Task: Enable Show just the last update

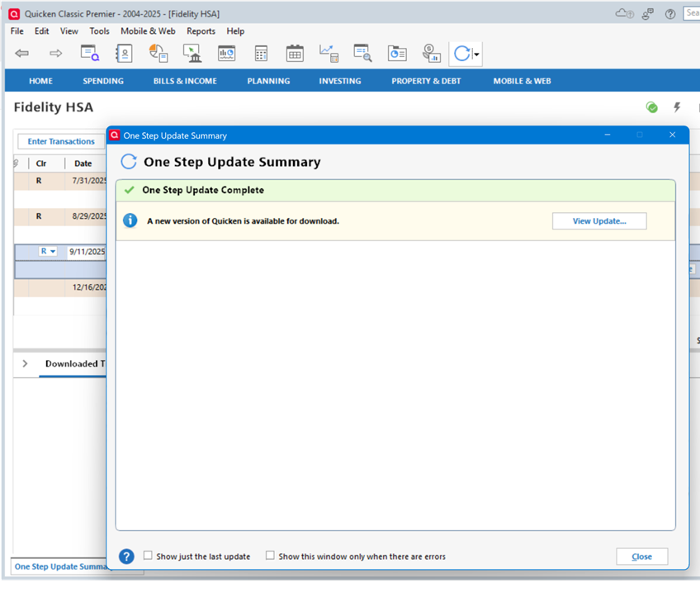Action: tap(148, 556)
